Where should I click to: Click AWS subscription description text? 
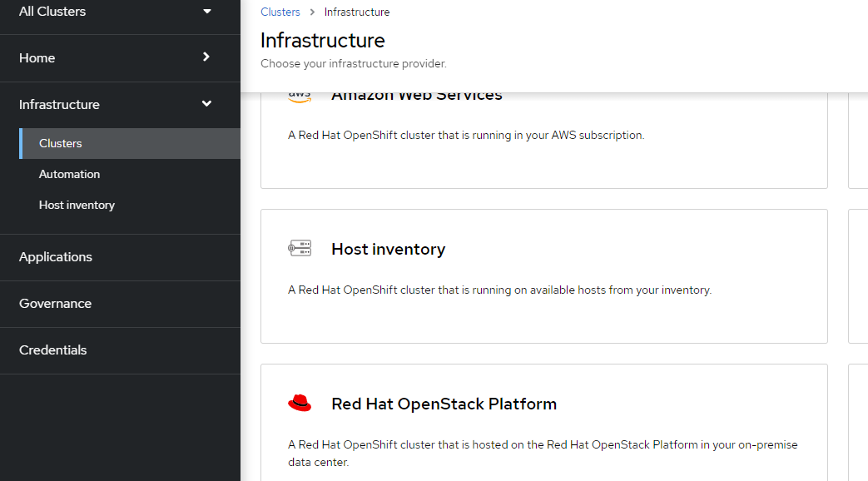[x=466, y=136]
